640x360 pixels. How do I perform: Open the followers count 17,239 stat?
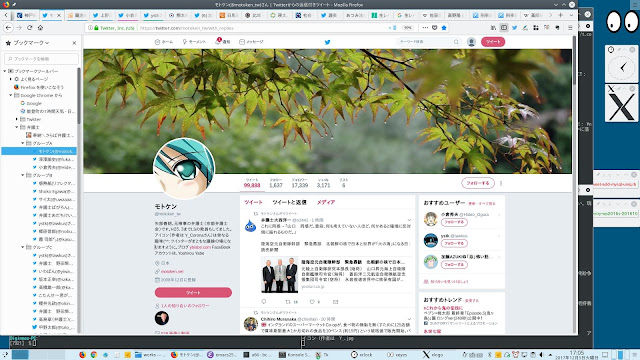300,183
